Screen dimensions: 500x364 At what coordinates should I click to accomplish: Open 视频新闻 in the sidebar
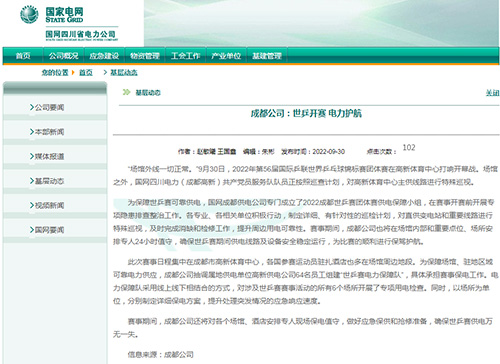click(x=49, y=205)
